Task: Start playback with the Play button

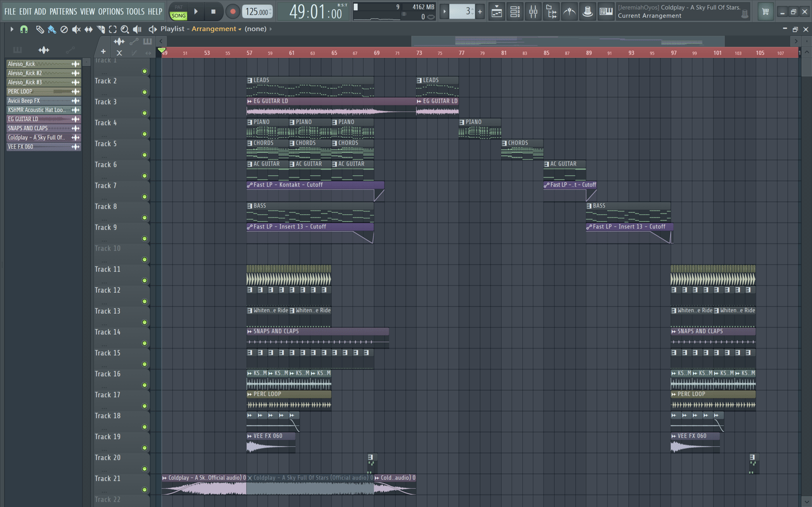Action: 196,11
